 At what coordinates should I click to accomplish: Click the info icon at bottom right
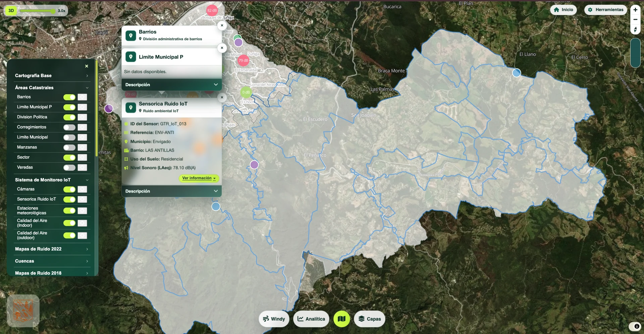click(x=636, y=326)
